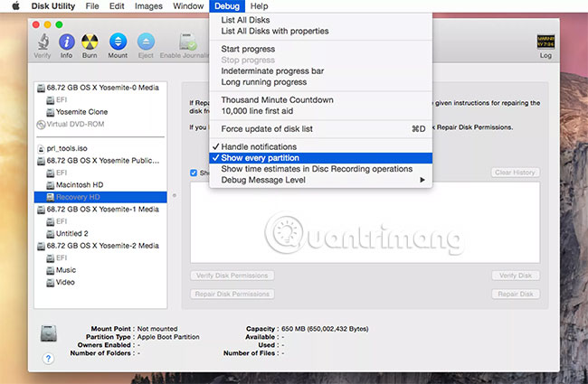Click the Mount toolbar icon
The width and height of the screenshot is (588, 384).
[118, 42]
